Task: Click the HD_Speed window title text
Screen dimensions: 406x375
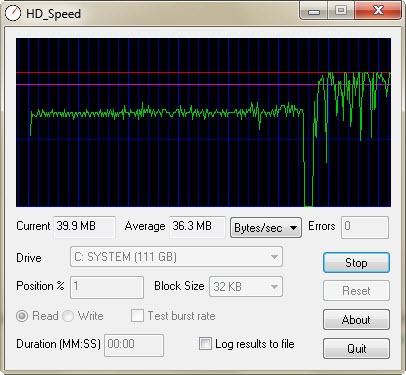Action: coord(53,14)
